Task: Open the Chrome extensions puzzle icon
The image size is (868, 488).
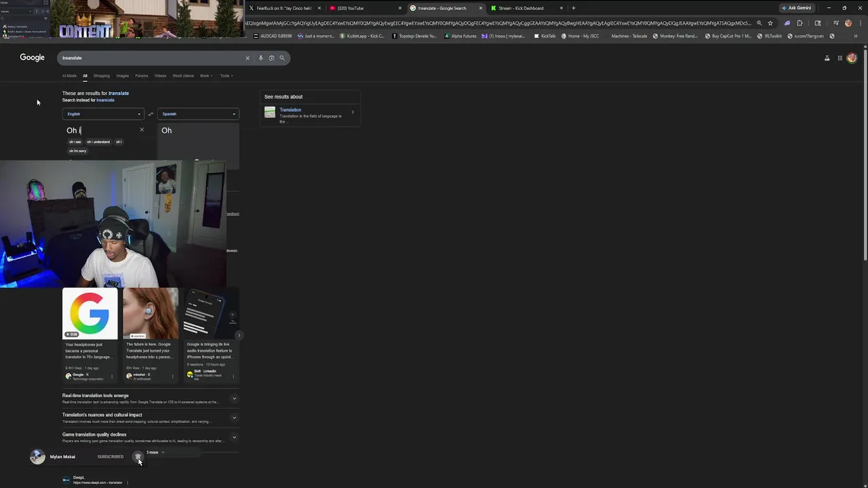Action: pyautogui.click(x=800, y=23)
